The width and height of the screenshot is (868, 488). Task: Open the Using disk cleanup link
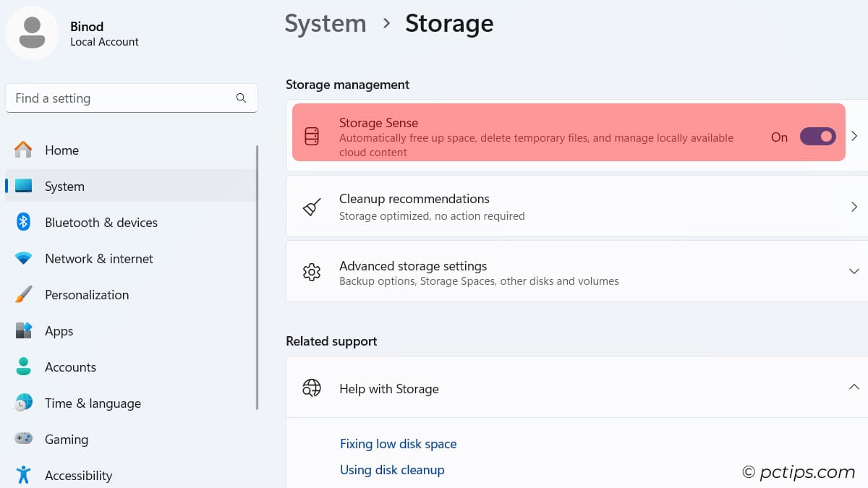392,470
